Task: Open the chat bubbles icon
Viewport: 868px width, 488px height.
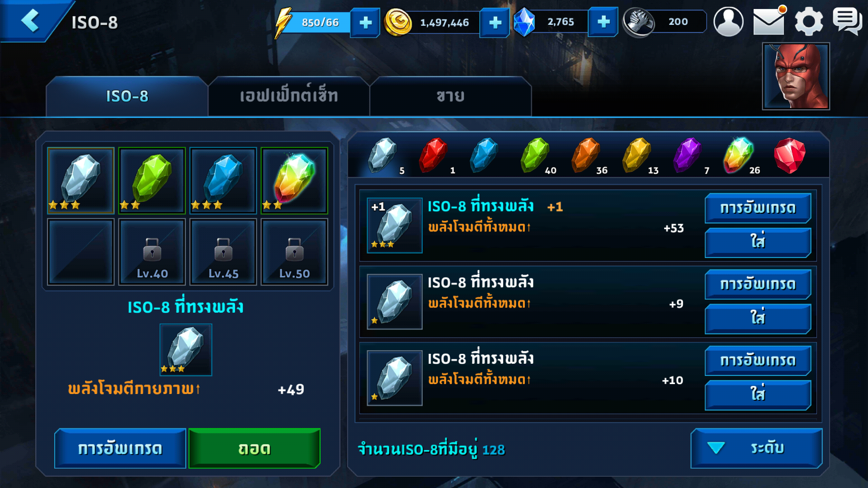Action: pos(847,21)
